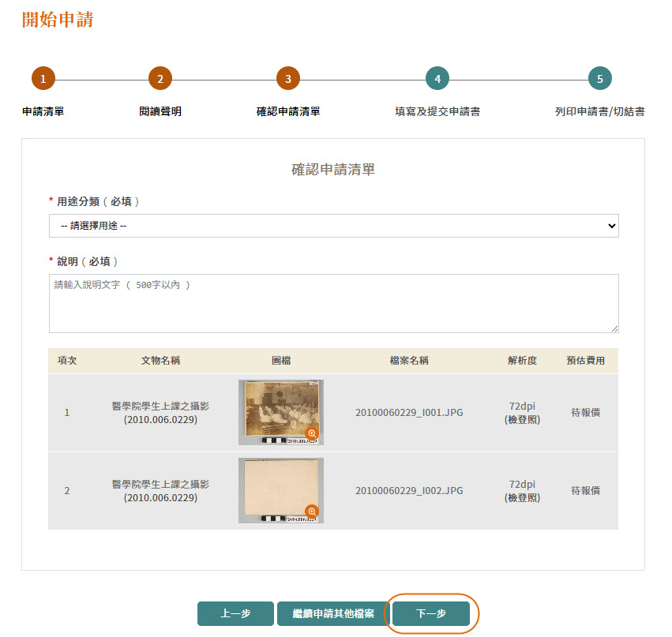Click the 解析度 column header

[x=523, y=361]
